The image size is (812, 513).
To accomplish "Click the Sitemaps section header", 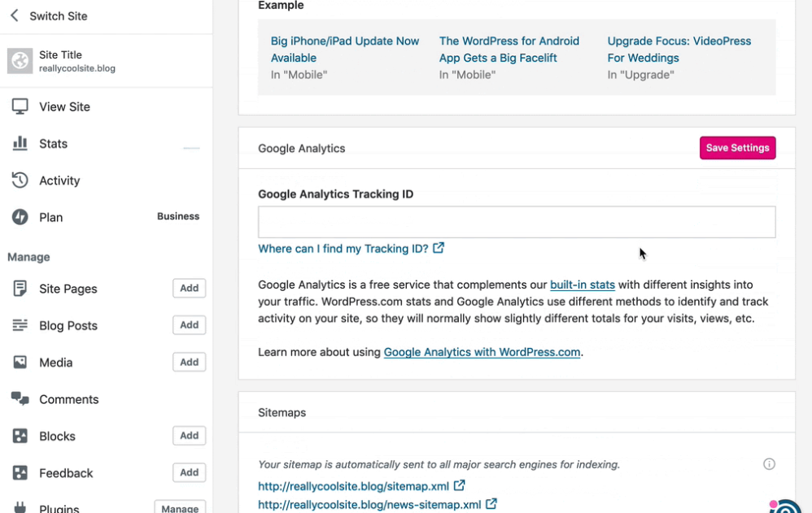I will click(282, 412).
